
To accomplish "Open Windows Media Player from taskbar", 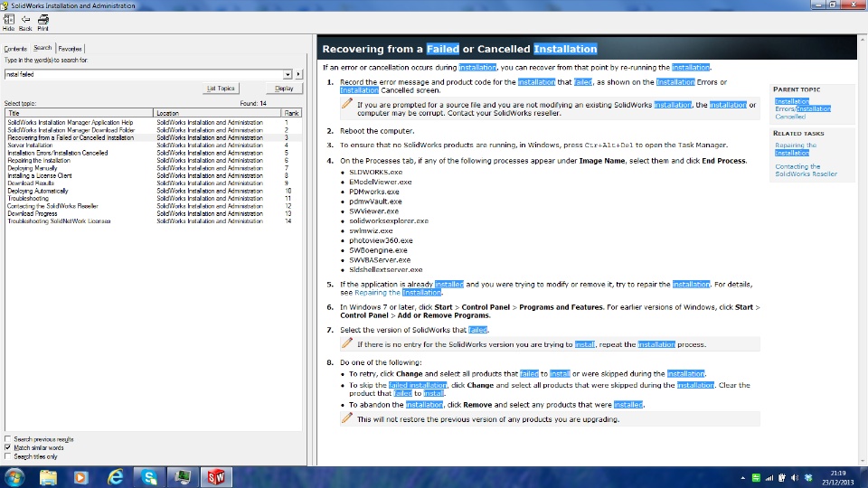I will point(81,477).
